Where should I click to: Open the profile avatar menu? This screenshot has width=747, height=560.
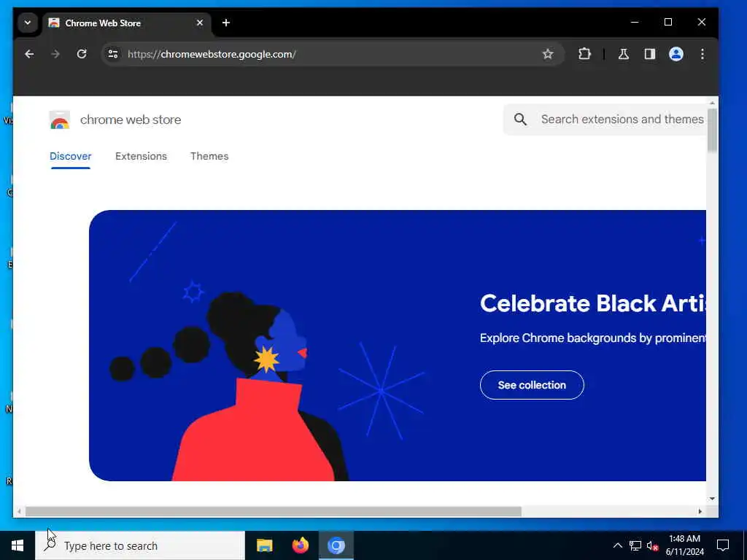pos(676,54)
